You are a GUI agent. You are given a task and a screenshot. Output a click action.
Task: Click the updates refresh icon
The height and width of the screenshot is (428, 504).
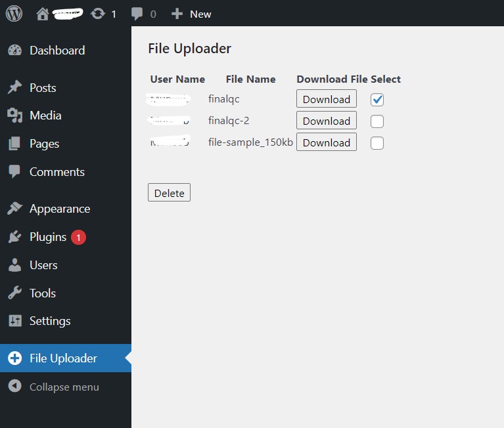(x=98, y=13)
